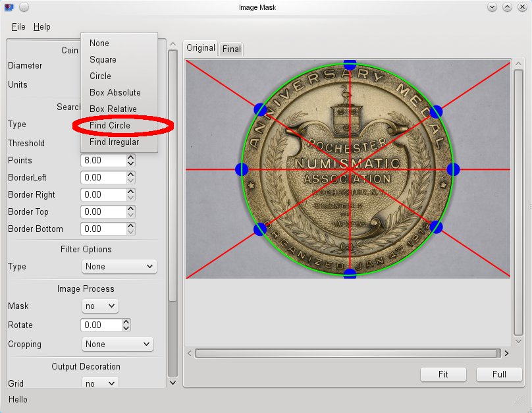This screenshot has width=532, height=413.
Task: Click the image view scroll-down arrow
Action: (x=518, y=341)
